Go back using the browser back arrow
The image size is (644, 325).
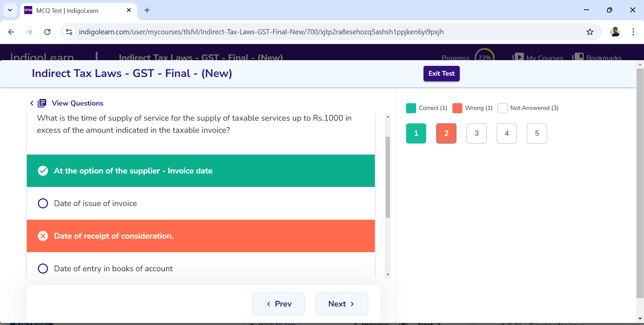[11, 32]
